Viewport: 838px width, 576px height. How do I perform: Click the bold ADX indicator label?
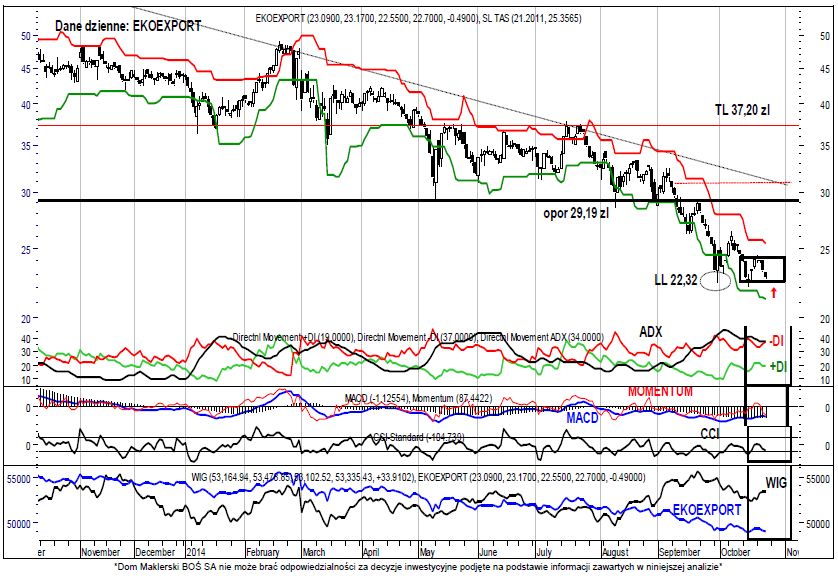[x=650, y=332]
